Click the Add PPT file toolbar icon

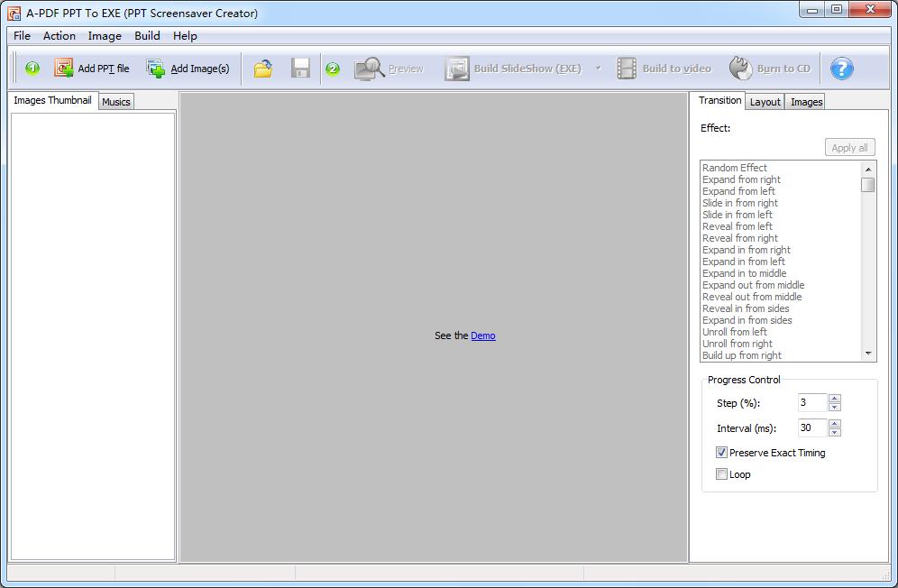pyautogui.click(x=64, y=69)
